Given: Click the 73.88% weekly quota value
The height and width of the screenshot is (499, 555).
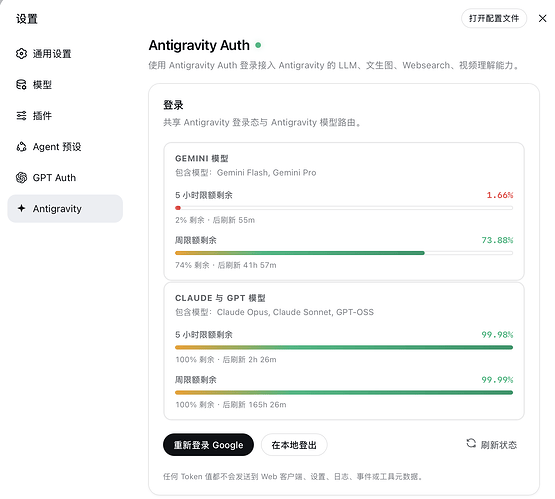Looking at the screenshot, I should click(497, 240).
